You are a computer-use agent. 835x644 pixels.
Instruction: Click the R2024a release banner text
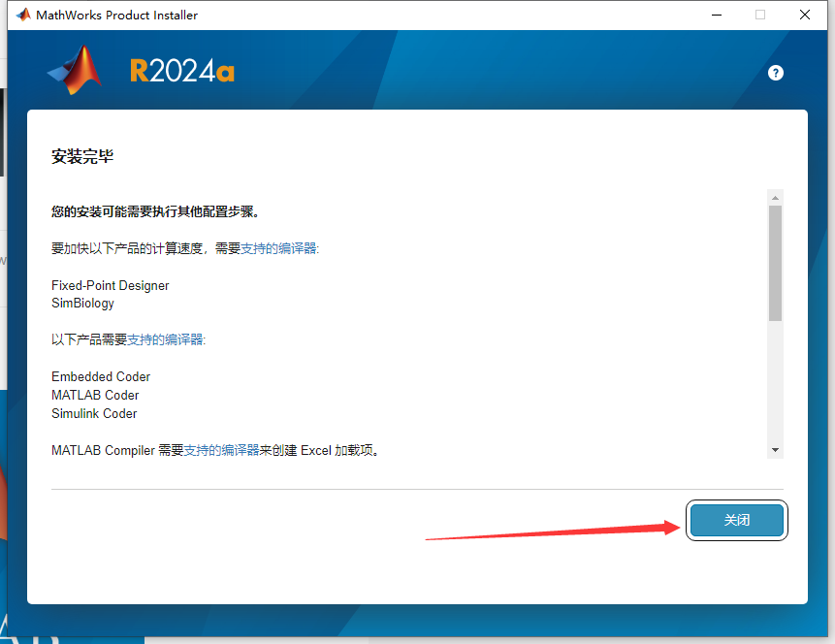[181, 71]
